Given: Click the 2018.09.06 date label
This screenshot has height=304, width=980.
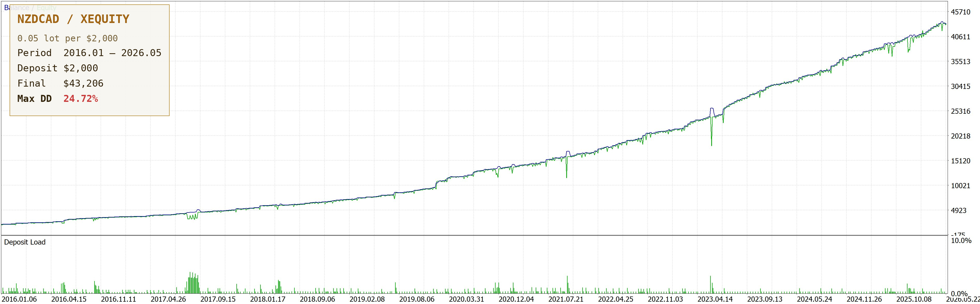Looking at the screenshot, I should coord(317,299).
